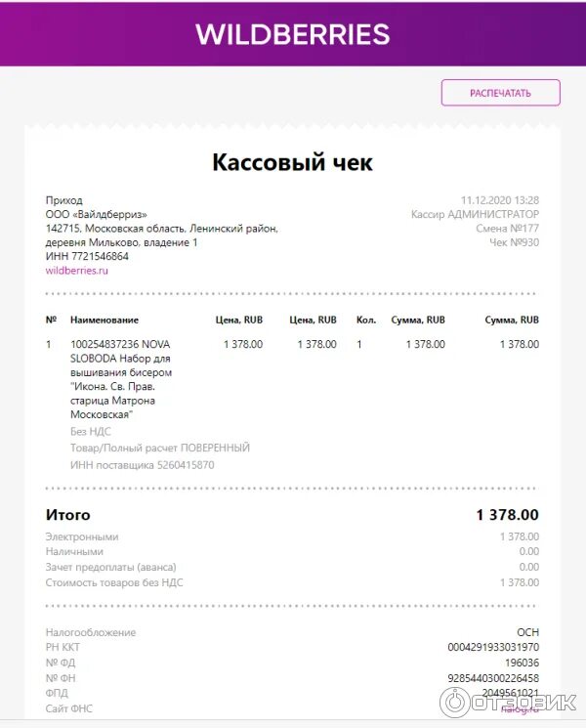Select the Кассовый чек heading
Screen dimensions: 586x728
click(293, 162)
